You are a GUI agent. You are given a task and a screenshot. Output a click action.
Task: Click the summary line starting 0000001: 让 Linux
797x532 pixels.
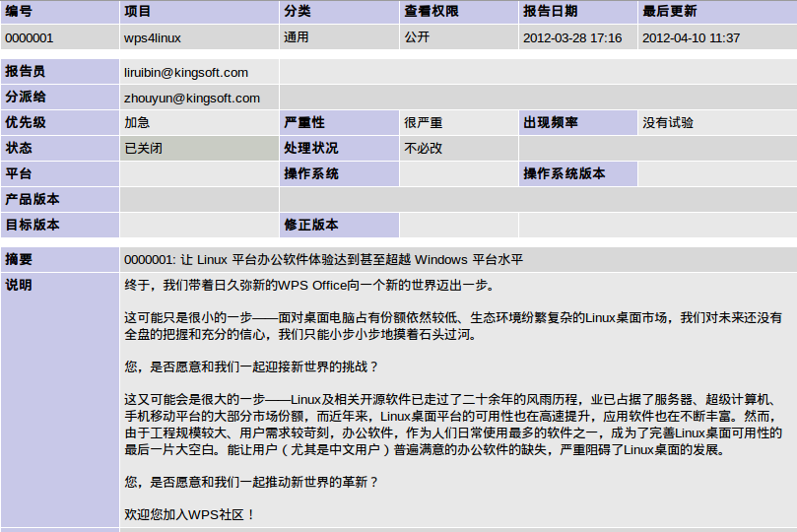(x=323, y=260)
